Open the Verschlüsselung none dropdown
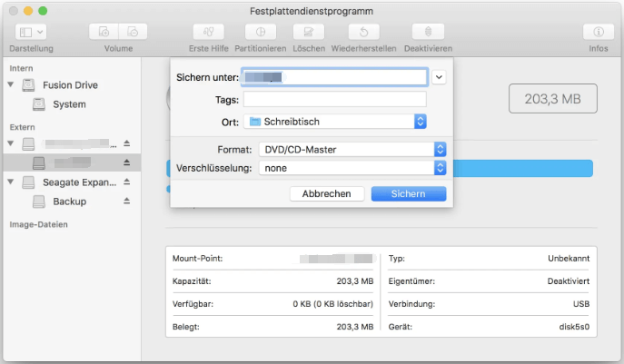This screenshot has height=364, width=624. pos(352,168)
